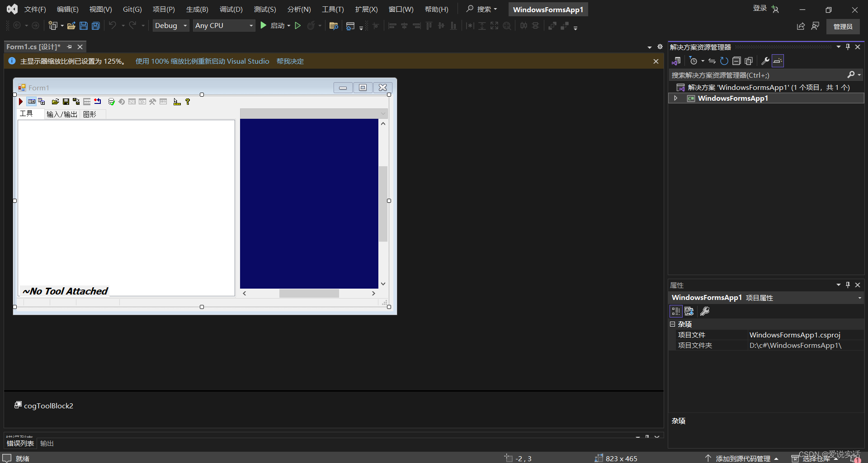Click the Sync with Active Document icon
The image size is (868, 463).
click(712, 61)
